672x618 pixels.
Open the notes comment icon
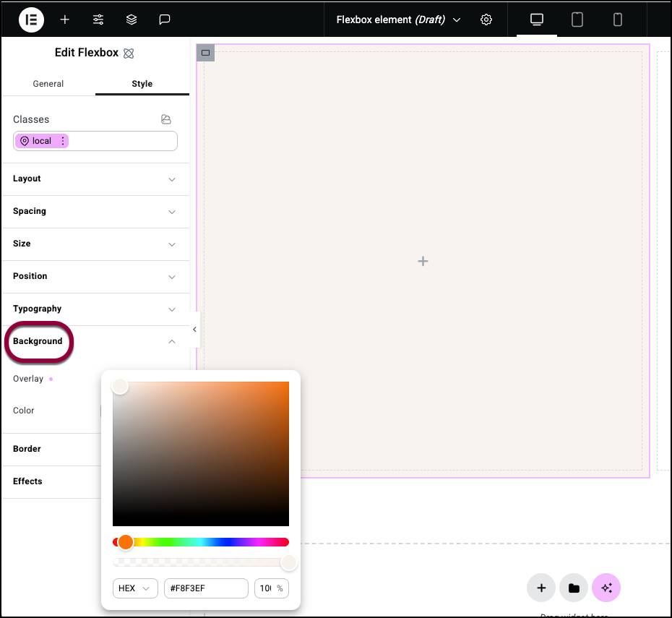click(165, 20)
